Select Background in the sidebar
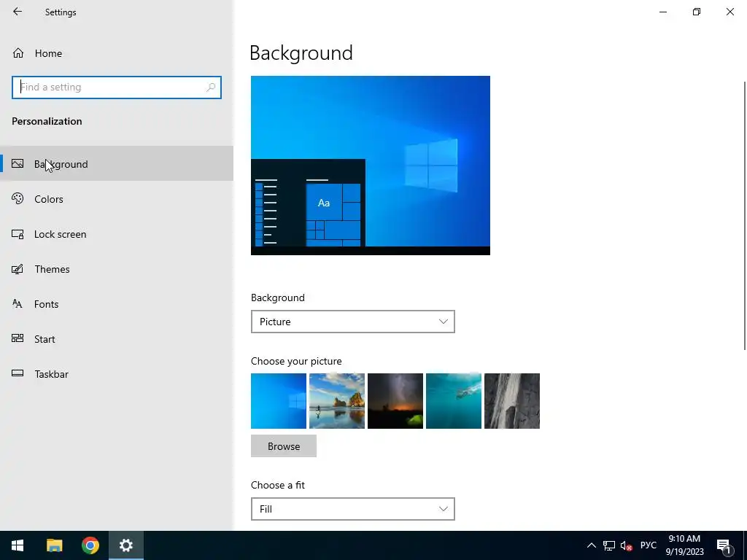The height and width of the screenshot is (560, 747). click(117, 164)
